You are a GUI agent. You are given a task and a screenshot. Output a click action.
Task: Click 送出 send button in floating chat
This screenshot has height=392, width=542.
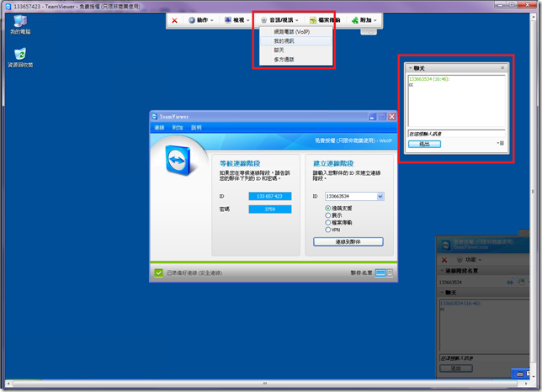click(424, 144)
